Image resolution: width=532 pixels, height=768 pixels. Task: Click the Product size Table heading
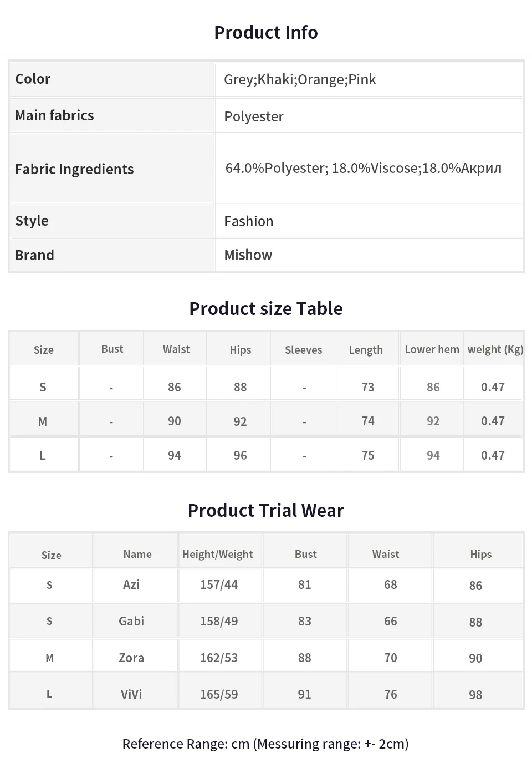coord(266,308)
